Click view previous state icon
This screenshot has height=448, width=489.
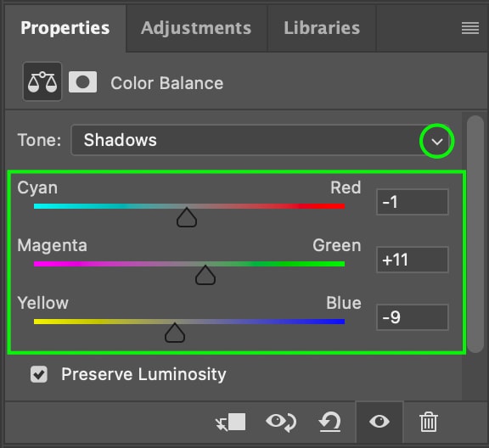(281, 423)
